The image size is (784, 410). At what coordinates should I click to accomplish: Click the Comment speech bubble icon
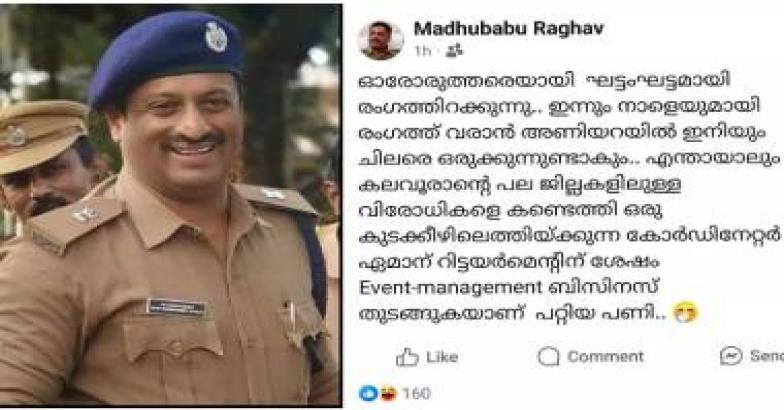pos(548,356)
